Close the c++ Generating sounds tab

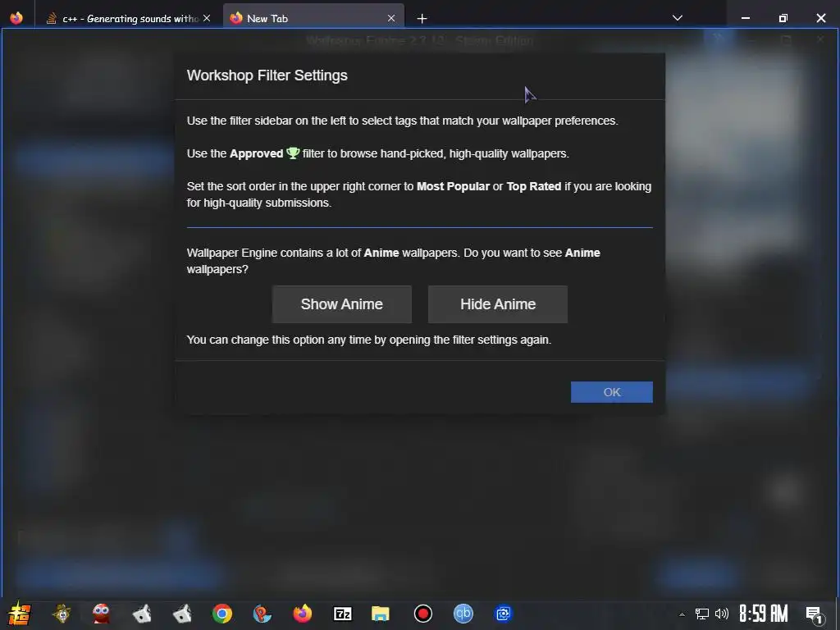[x=207, y=19]
